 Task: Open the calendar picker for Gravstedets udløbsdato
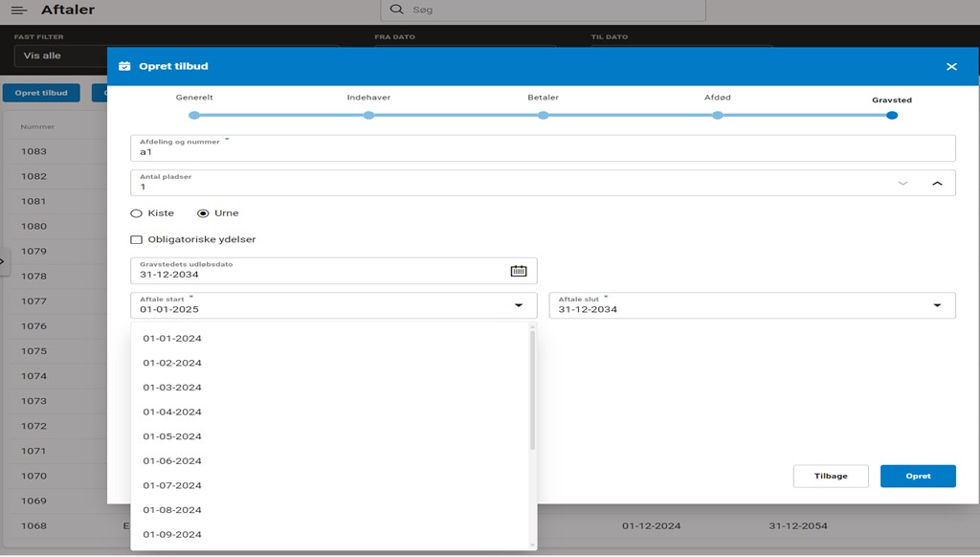click(x=519, y=271)
